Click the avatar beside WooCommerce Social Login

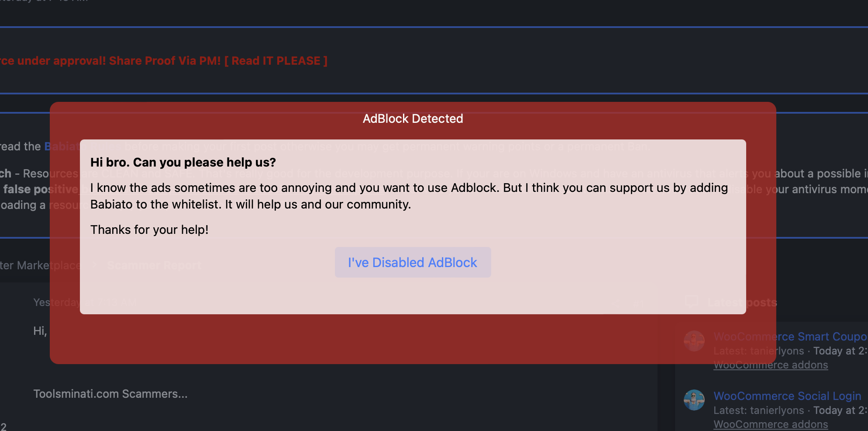point(694,400)
